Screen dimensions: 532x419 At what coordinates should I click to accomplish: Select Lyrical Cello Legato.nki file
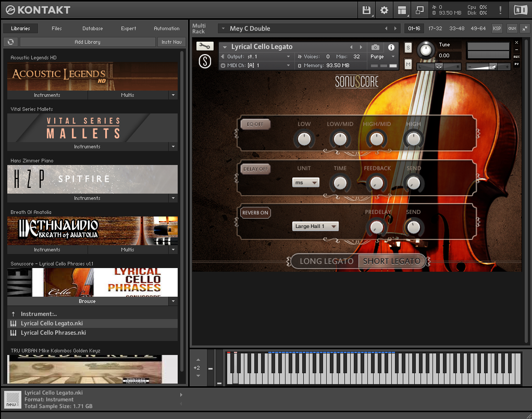(x=92, y=323)
